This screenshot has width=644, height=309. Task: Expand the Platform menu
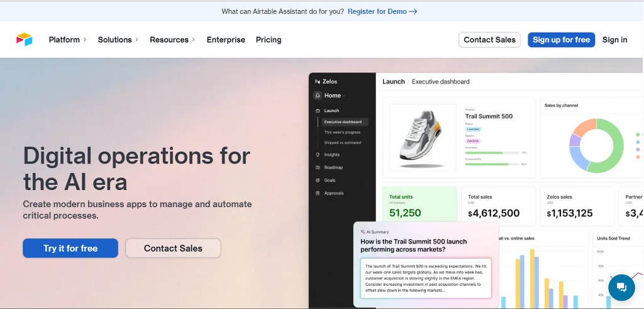coord(68,40)
